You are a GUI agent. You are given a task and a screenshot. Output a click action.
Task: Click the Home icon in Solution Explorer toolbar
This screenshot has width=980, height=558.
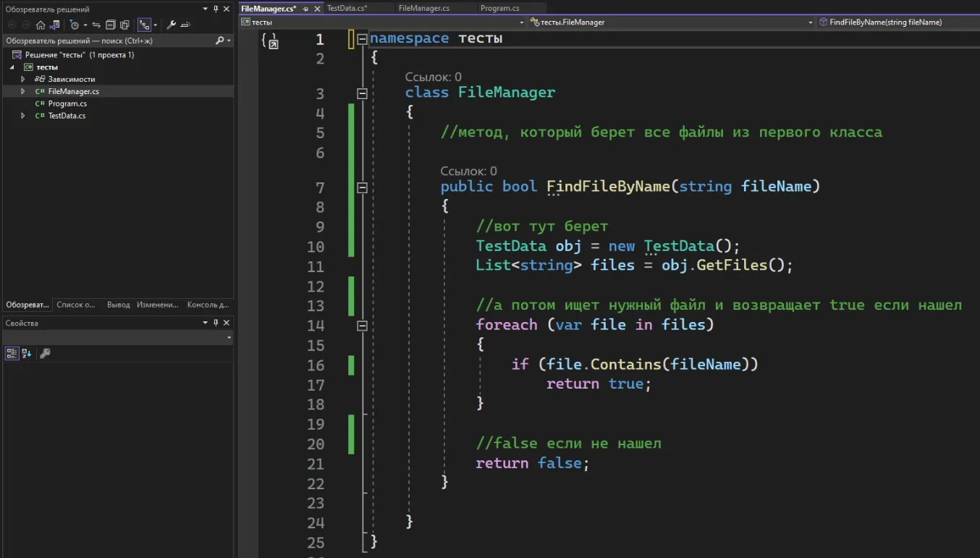[41, 25]
